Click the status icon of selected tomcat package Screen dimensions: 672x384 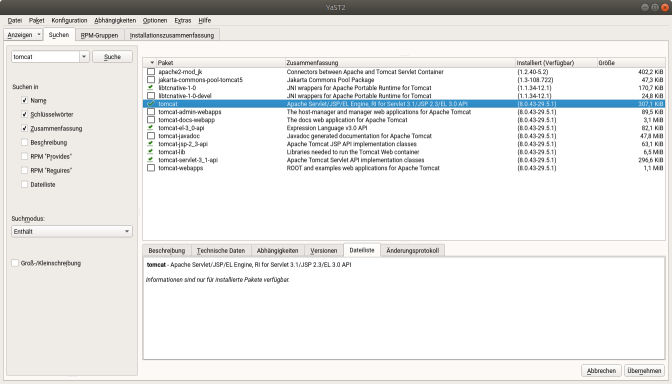pos(150,104)
